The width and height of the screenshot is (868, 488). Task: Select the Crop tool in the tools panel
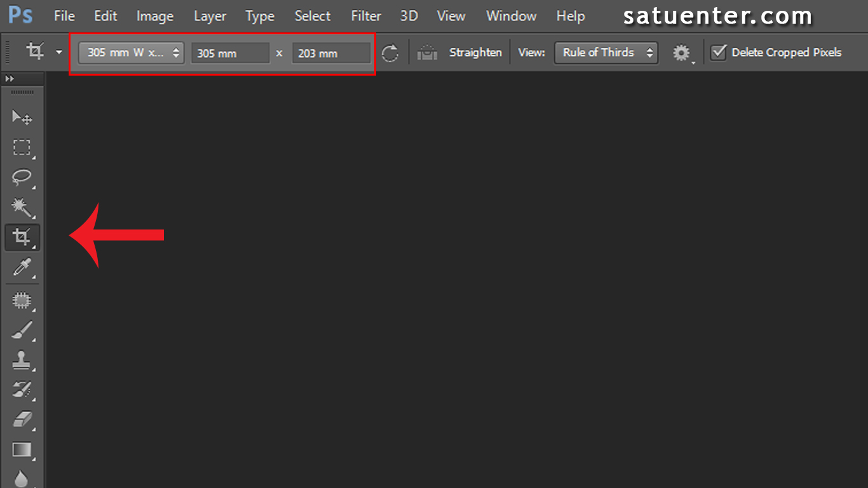tap(22, 238)
